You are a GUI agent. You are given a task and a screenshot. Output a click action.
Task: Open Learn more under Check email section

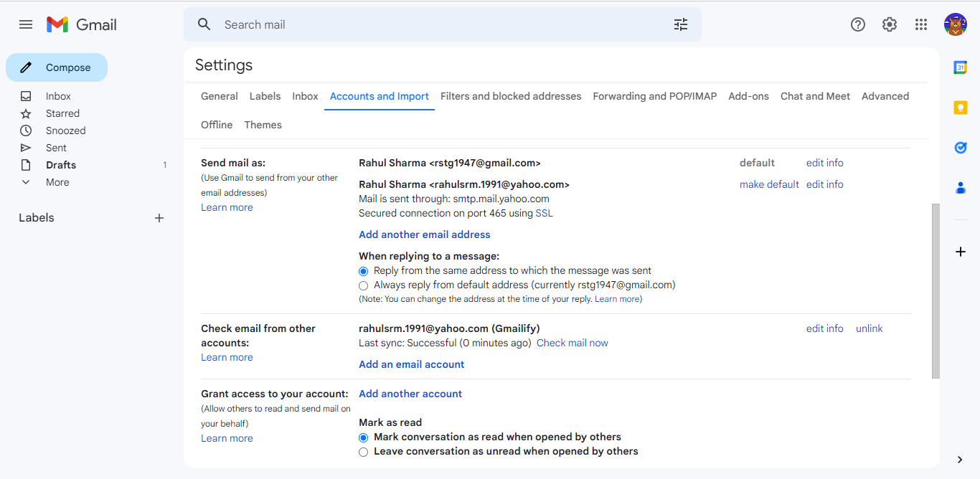(x=227, y=357)
